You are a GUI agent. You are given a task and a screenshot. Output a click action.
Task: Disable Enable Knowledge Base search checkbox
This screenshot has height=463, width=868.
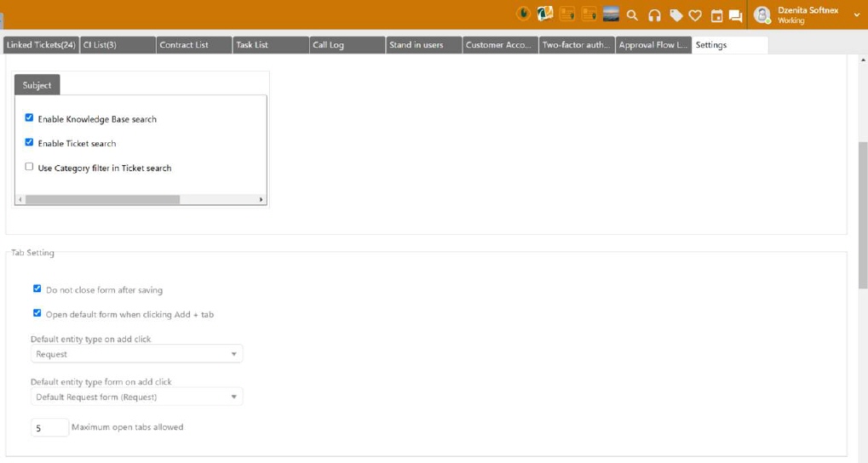click(29, 118)
